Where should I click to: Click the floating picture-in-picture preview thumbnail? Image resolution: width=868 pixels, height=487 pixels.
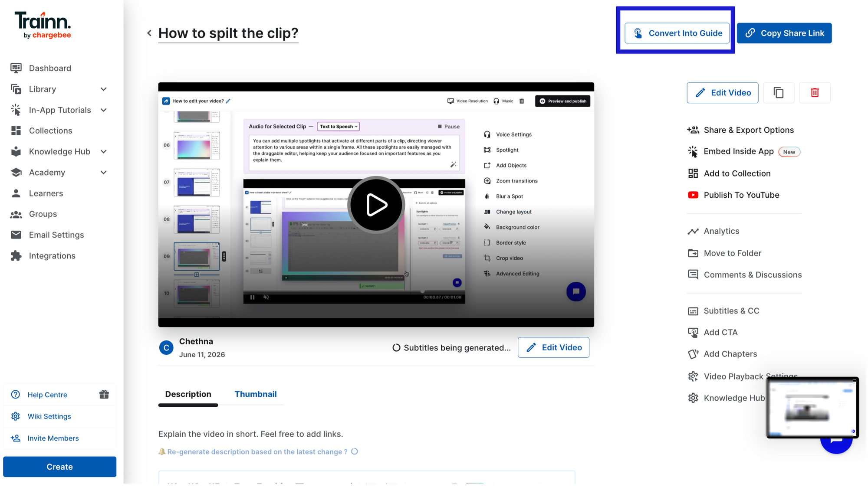pyautogui.click(x=812, y=408)
